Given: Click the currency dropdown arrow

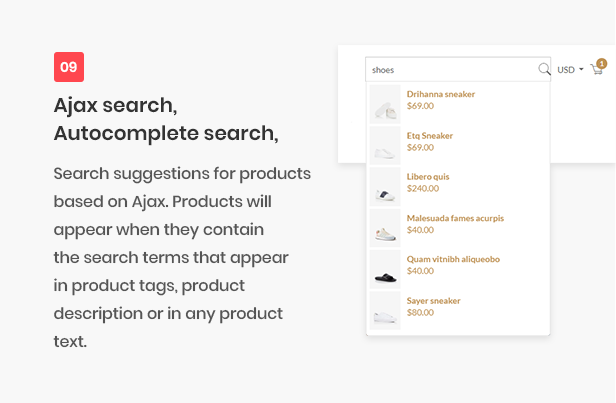Looking at the screenshot, I should (581, 70).
